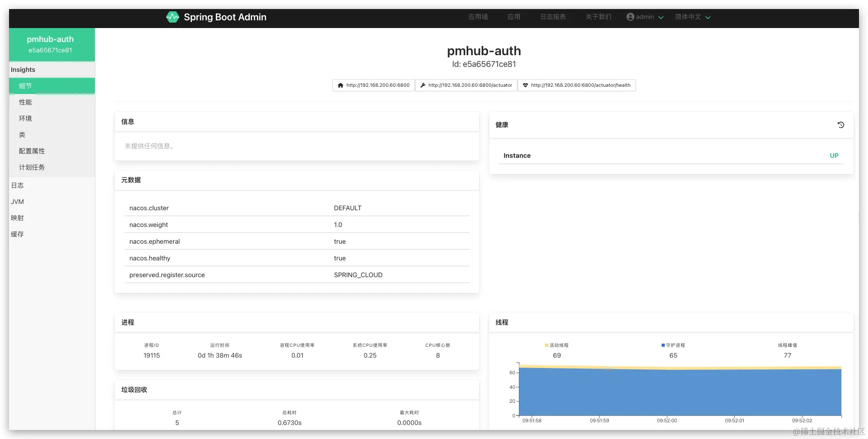
Task: Select 计划任务 in the sidebar
Action: (x=52, y=167)
